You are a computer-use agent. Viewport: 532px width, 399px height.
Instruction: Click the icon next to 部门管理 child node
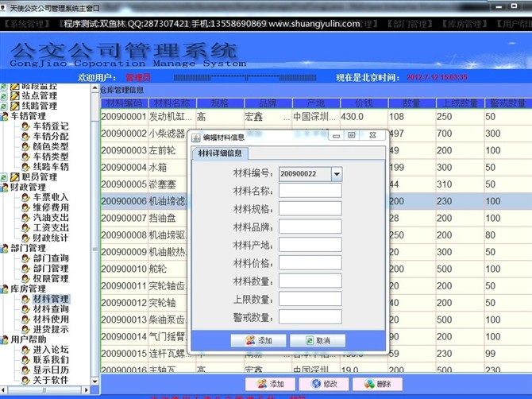click(x=25, y=269)
